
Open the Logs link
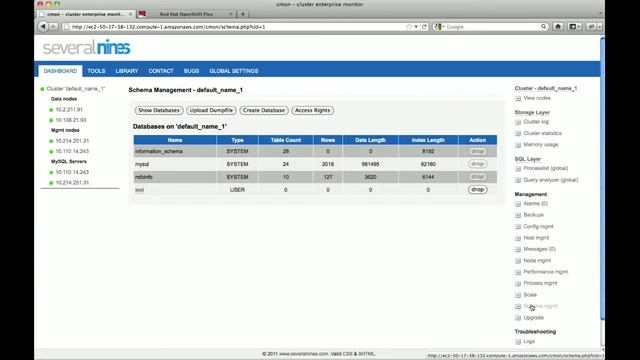point(529,342)
